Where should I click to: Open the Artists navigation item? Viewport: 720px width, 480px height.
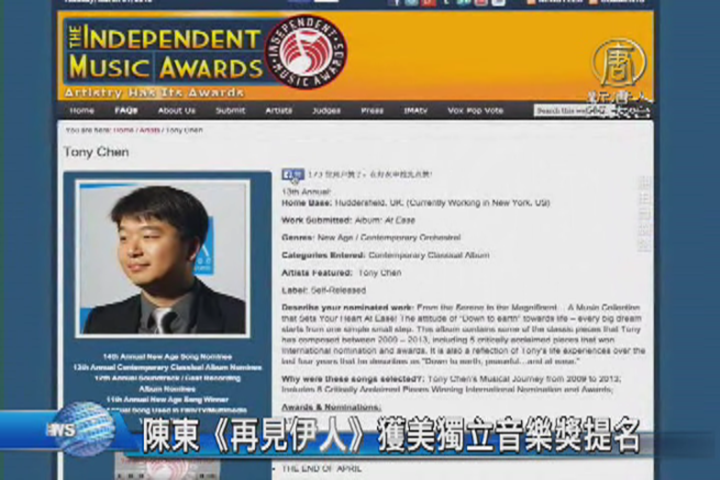[x=279, y=110]
